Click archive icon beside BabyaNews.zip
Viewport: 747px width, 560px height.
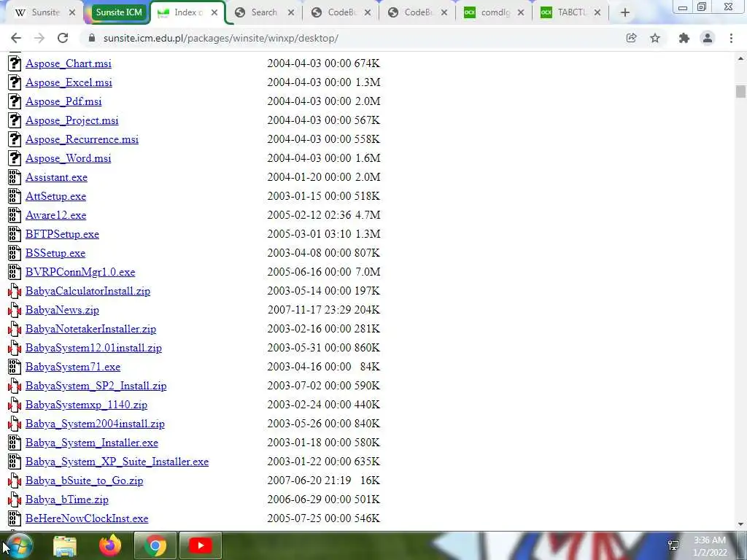pyautogui.click(x=15, y=310)
